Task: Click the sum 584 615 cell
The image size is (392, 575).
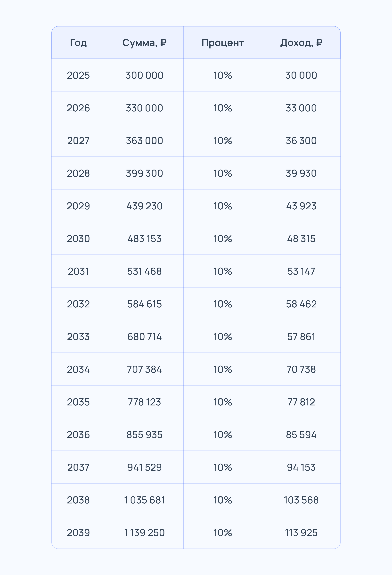Action: click(144, 304)
